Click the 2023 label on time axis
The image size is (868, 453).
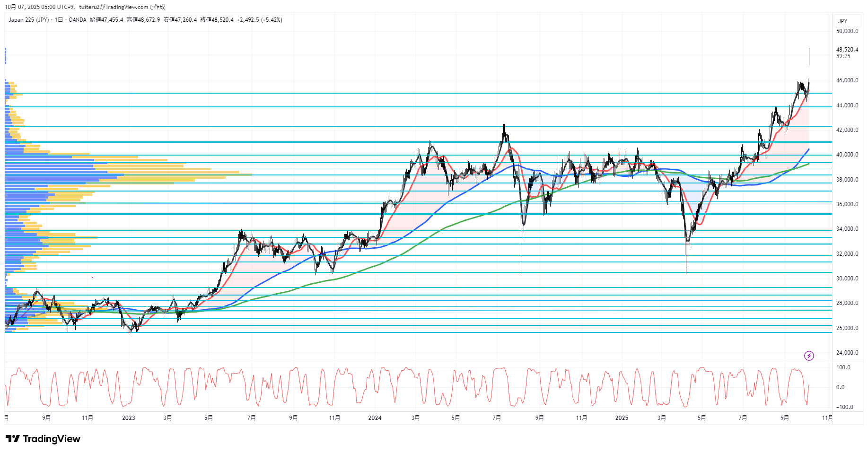[128, 418]
